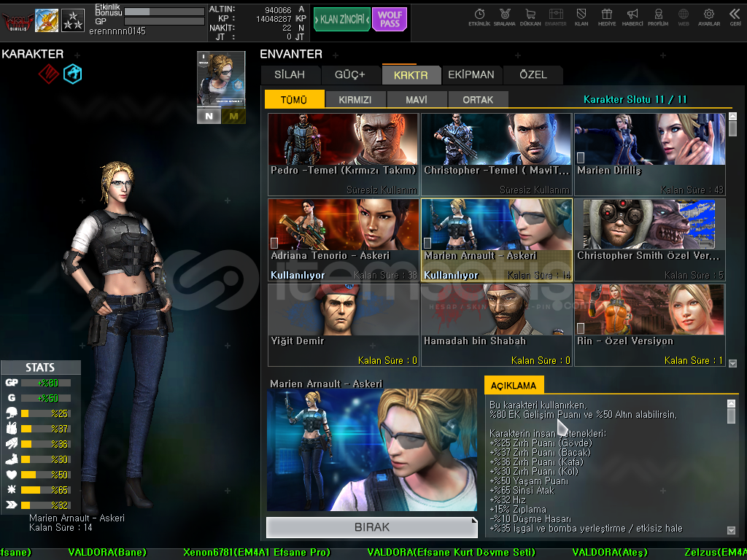This screenshot has height=560, width=747.
Task: Filter characters by TÜMÜ
Action: click(295, 99)
